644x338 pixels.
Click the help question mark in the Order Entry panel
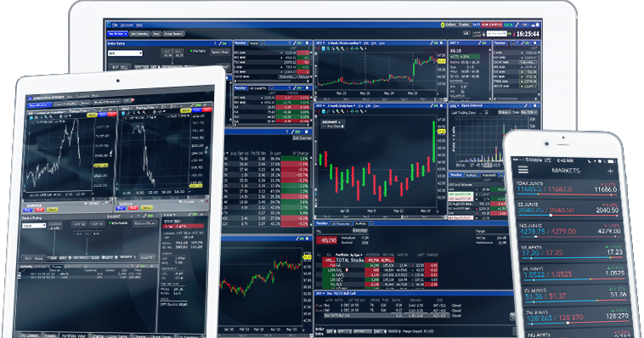click(215, 43)
